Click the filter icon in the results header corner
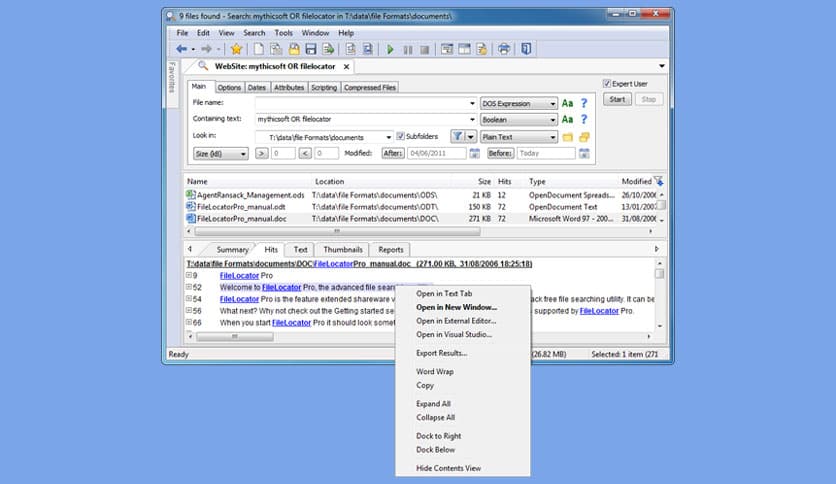This screenshot has height=484, width=836. 658,181
